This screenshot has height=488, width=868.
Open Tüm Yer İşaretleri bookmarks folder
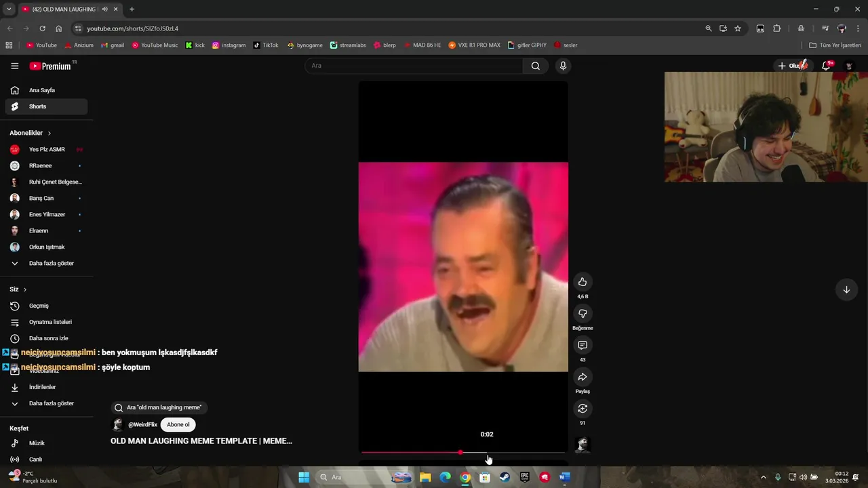[835, 45]
